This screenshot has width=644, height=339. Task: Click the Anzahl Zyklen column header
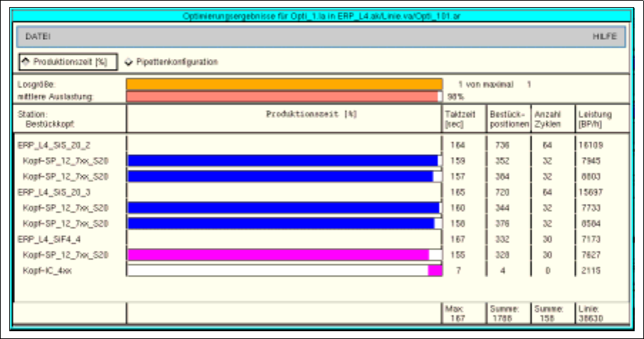click(548, 119)
